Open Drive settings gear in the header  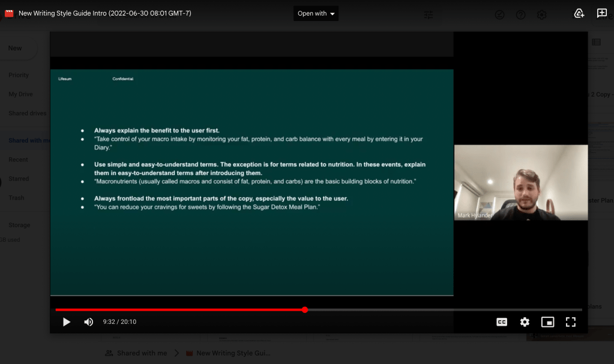(541, 15)
